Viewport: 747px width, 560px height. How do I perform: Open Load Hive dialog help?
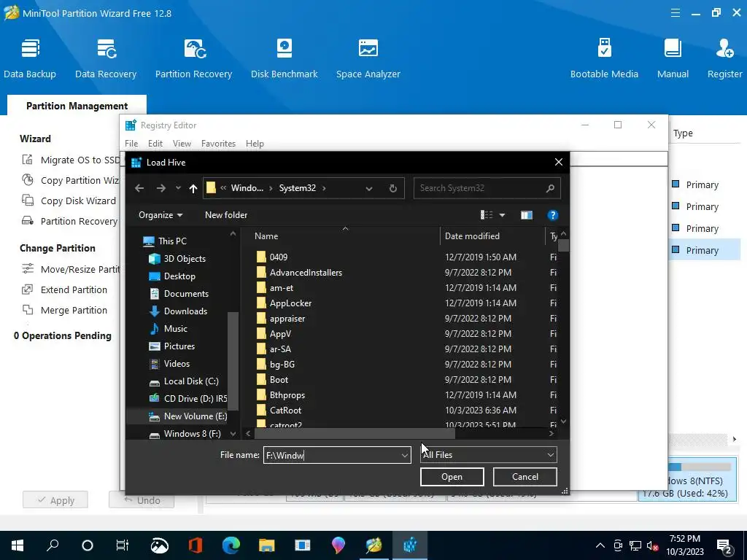(553, 215)
